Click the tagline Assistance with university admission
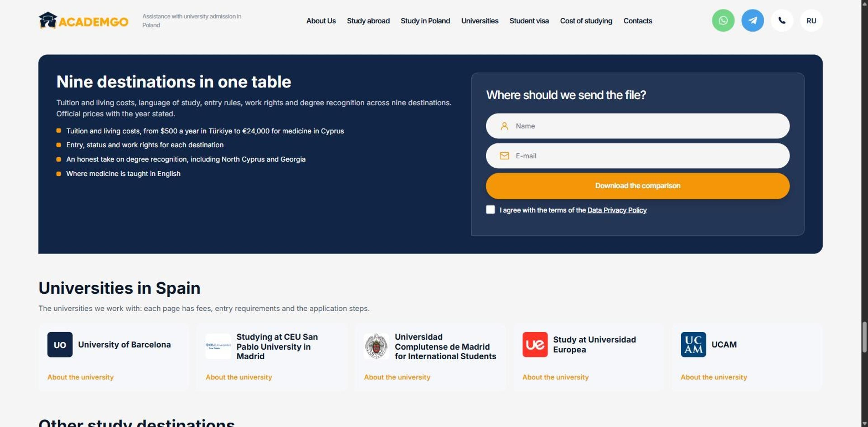The height and width of the screenshot is (427, 868). (191, 21)
